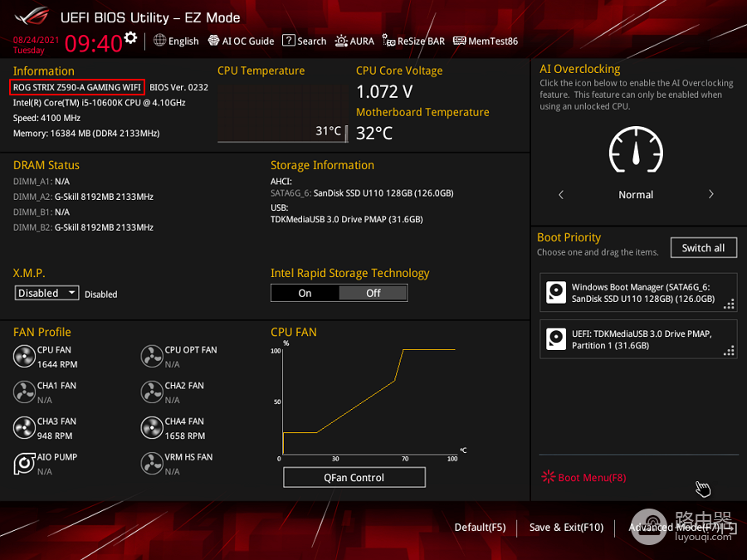Select Windows Boot Manager boot entry

[x=638, y=293]
